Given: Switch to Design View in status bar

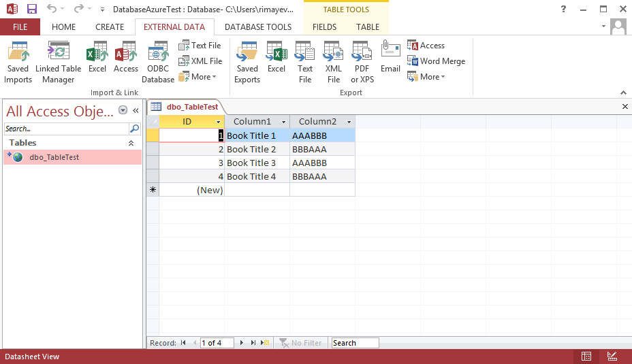Looking at the screenshot, I should 612,357.
